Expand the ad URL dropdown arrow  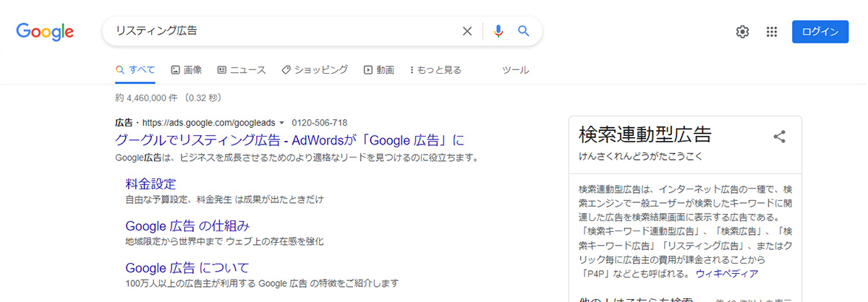(281, 122)
